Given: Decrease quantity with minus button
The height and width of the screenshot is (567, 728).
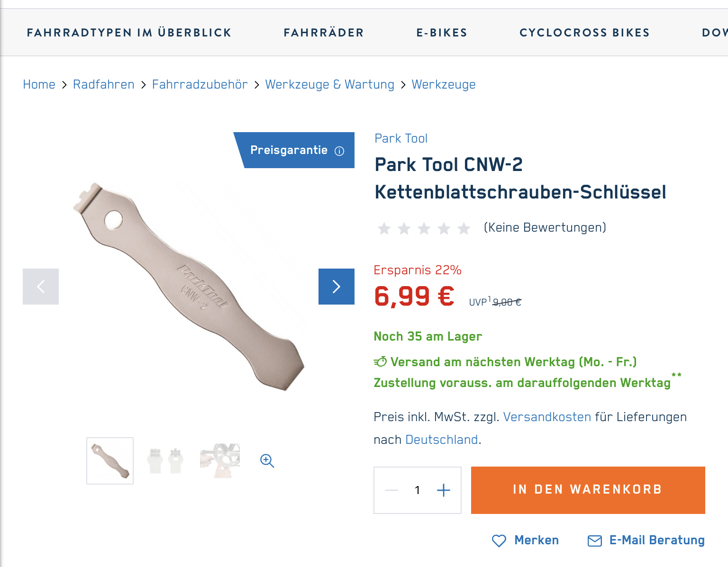Looking at the screenshot, I should pos(391,490).
